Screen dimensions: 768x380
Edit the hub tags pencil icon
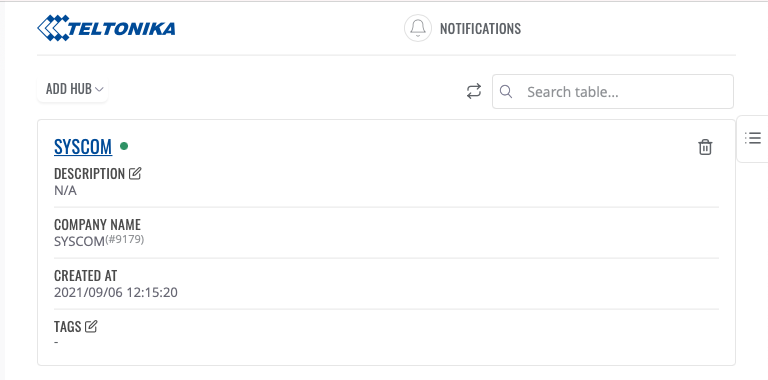[x=91, y=326]
